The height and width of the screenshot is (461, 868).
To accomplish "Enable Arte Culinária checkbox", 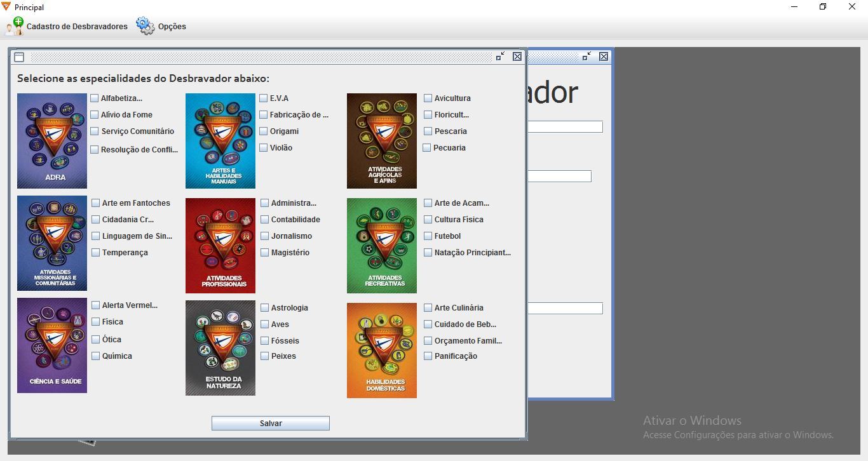I will [x=428, y=308].
